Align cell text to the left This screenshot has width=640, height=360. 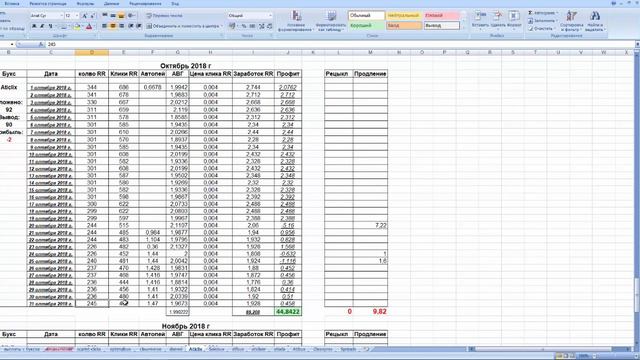[x=104, y=26]
